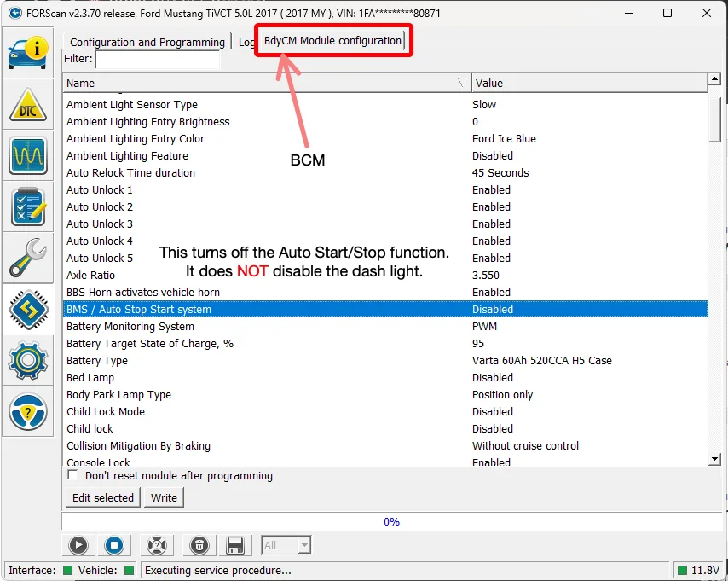Viewport: 728px width, 581px height.
Task: Select Battery Target State of Charge row
Action: [x=385, y=344]
